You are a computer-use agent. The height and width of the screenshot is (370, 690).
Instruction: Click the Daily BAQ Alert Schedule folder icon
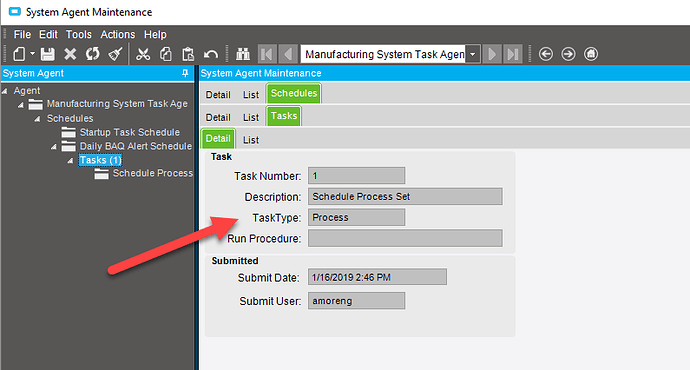(x=68, y=146)
